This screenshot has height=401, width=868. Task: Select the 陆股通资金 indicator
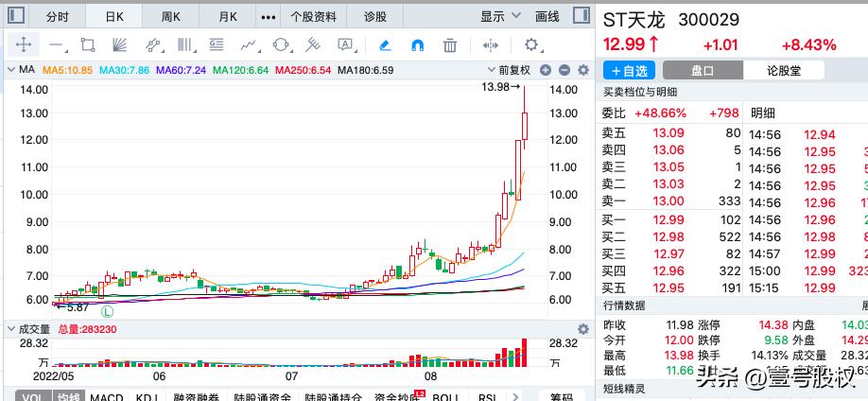pyautogui.click(x=262, y=396)
